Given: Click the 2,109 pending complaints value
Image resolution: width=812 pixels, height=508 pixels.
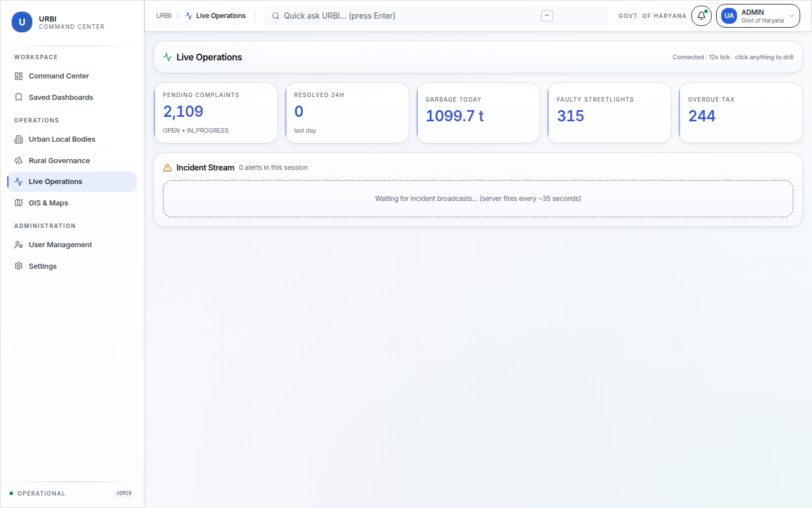Looking at the screenshot, I should [183, 111].
